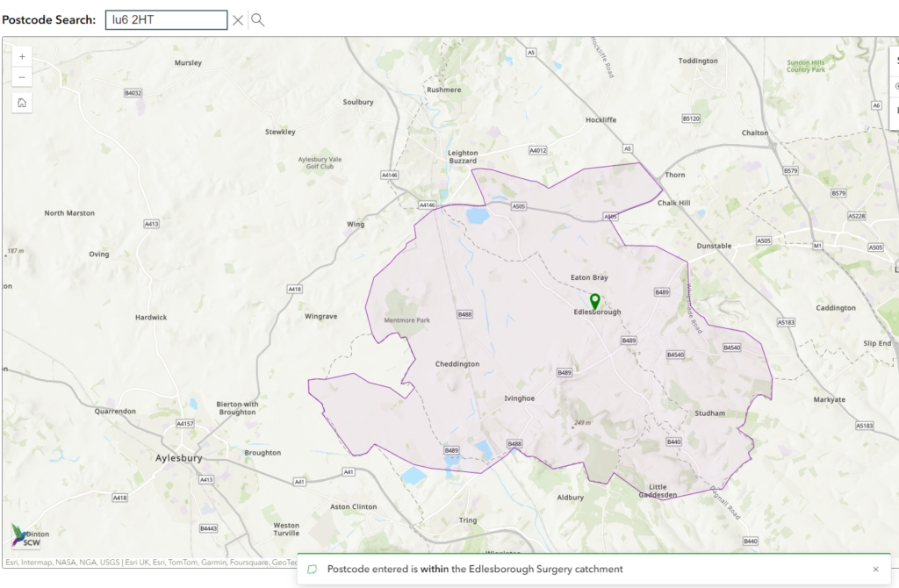
Task: Reset map view with the home icon
Action: pyautogui.click(x=21, y=103)
